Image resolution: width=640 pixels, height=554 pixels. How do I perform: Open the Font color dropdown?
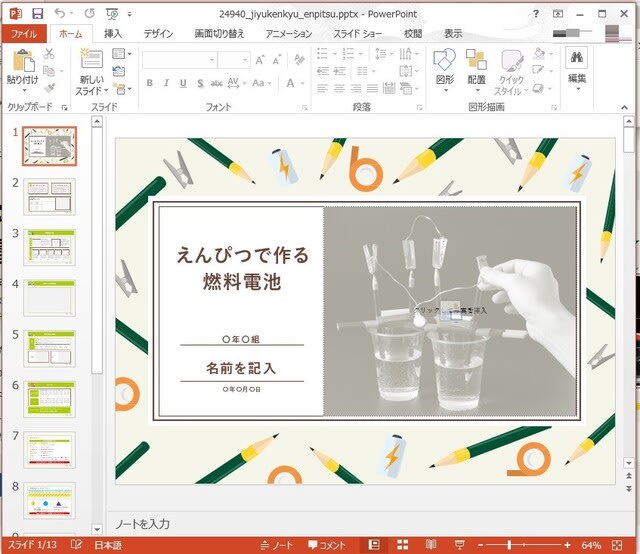click(303, 83)
